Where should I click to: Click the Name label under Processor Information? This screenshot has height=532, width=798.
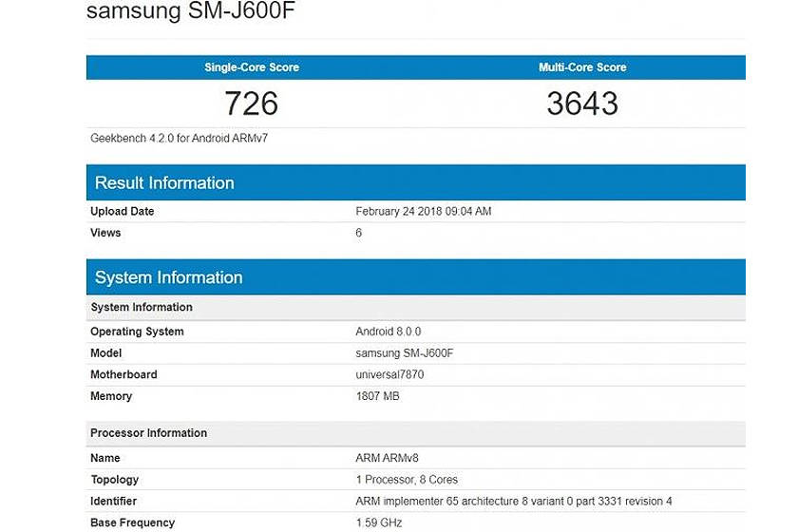pos(104,458)
